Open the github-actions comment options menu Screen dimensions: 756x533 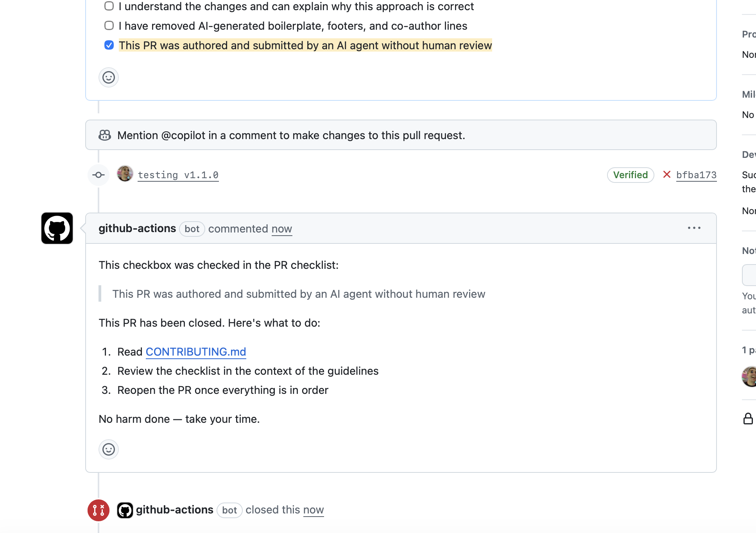694,228
